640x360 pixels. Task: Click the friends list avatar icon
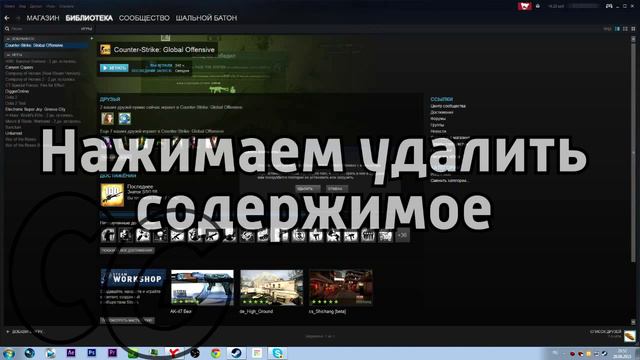[630, 336]
